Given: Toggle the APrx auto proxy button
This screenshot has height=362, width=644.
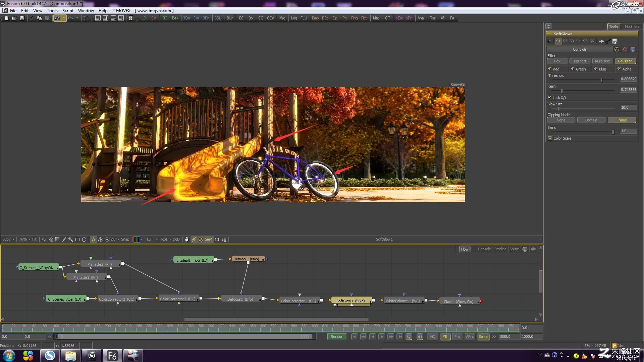Looking at the screenshot, I should pos(470,337).
